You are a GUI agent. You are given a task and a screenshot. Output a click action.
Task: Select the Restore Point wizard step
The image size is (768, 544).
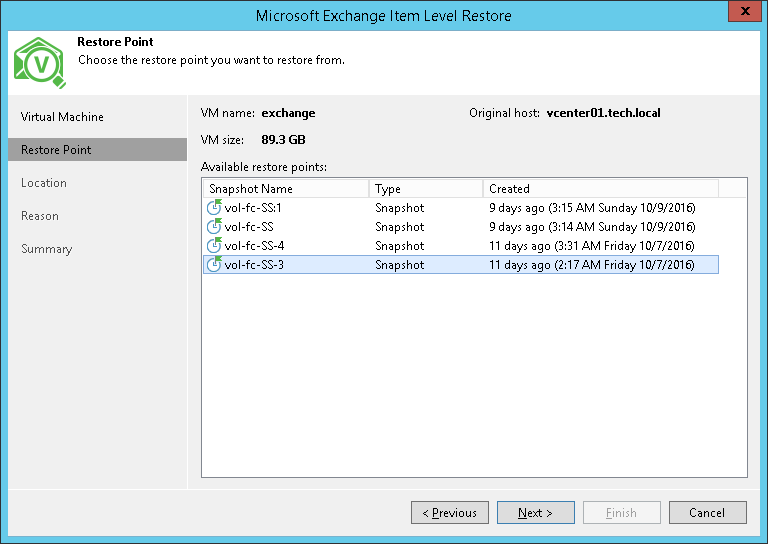[x=56, y=150]
